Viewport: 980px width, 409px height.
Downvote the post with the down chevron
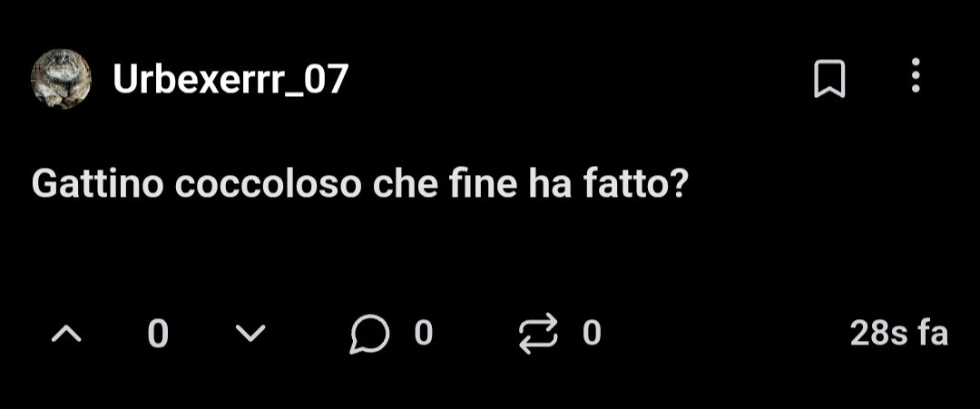click(250, 334)
